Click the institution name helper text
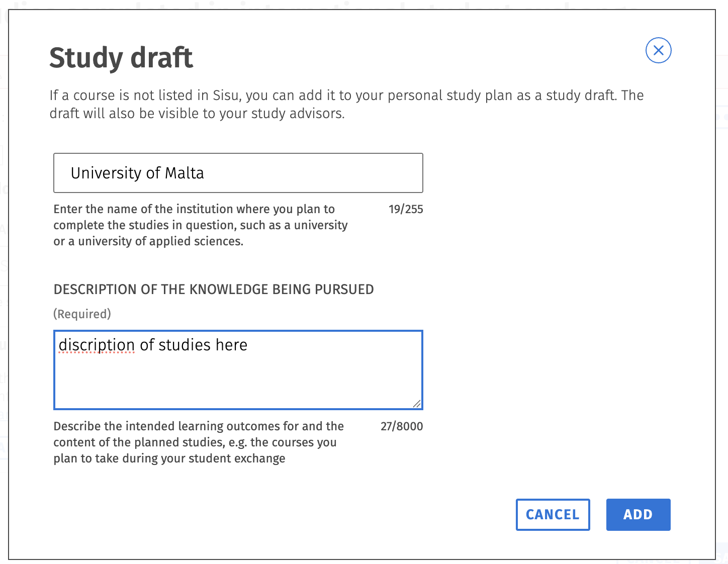 201,225
